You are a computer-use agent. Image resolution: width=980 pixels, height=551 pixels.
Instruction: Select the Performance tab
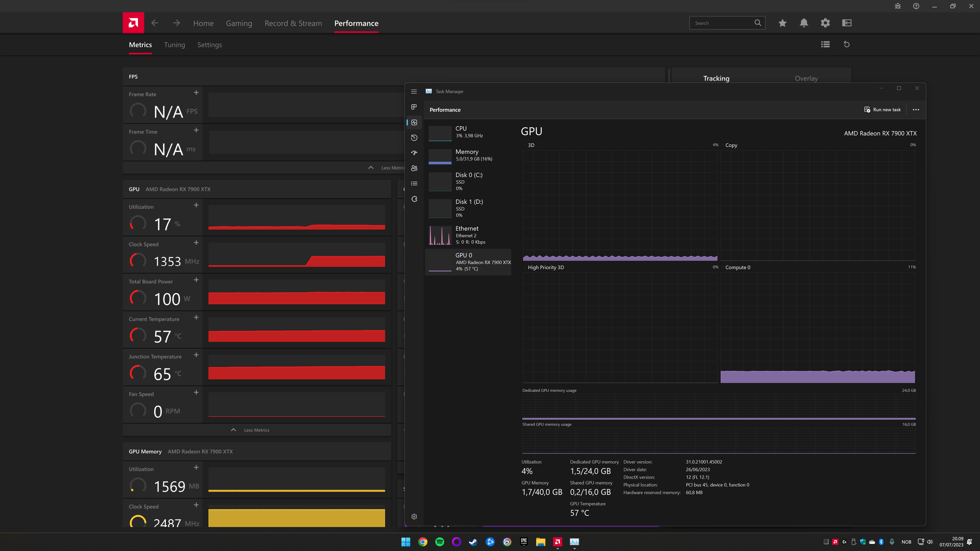tap(356, 23)
